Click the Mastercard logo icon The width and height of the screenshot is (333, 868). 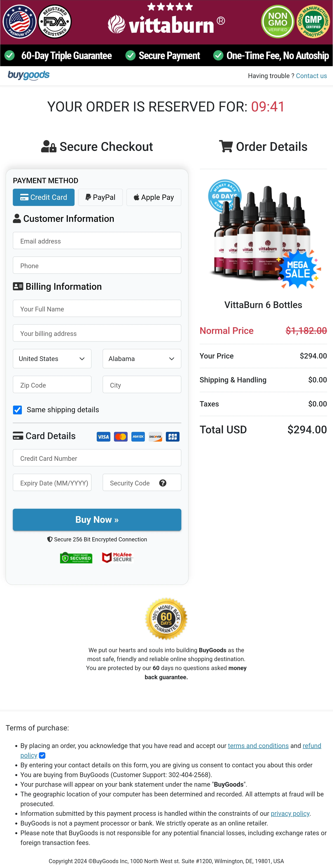click(121, 437)
